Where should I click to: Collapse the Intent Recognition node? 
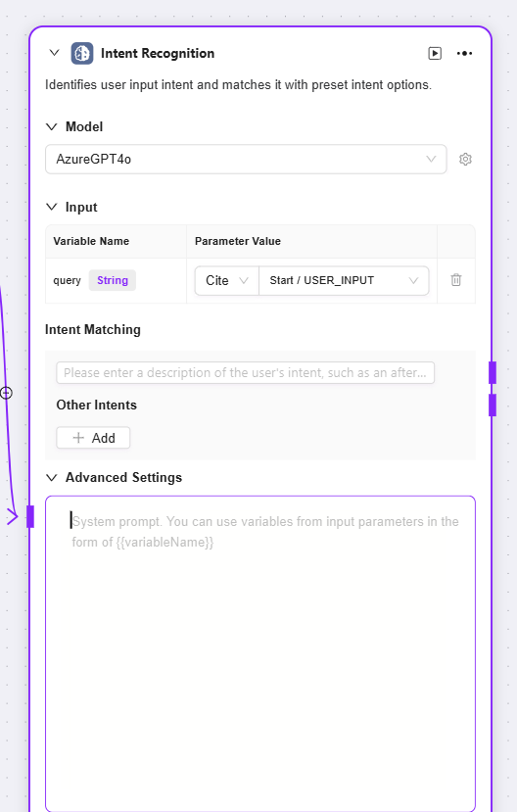point(54,53)
